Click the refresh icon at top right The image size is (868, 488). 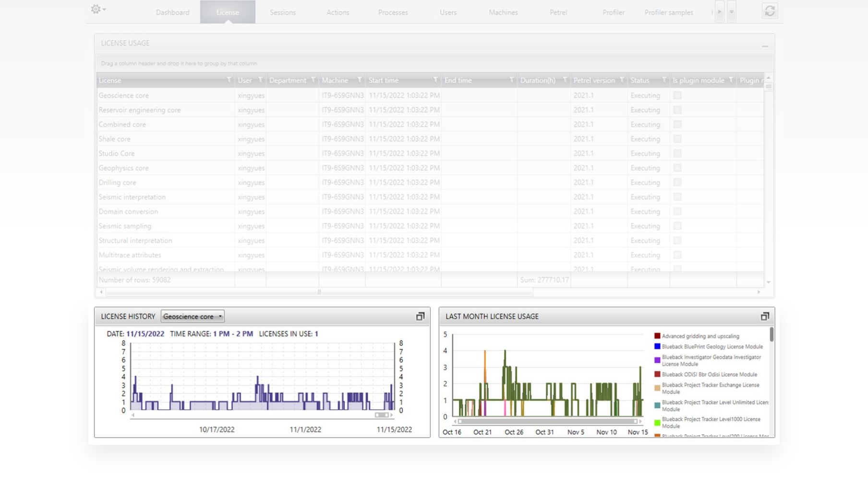point(769,11)
